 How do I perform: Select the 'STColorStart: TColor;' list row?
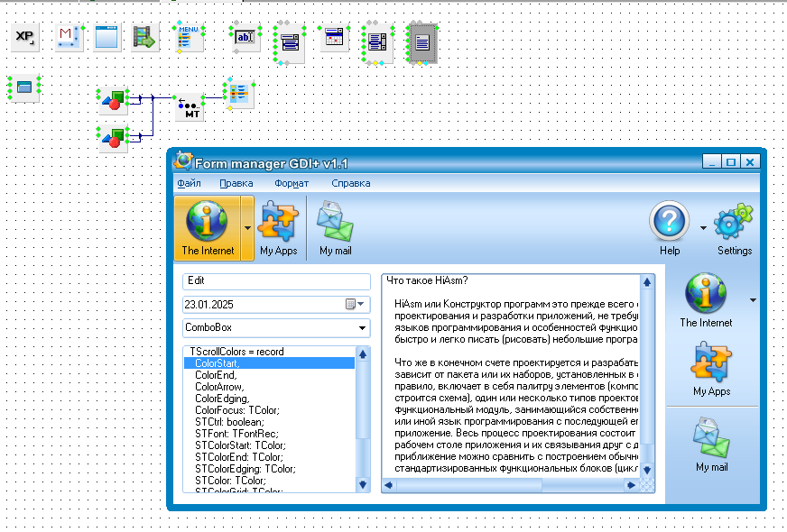[x=270, y=445]
